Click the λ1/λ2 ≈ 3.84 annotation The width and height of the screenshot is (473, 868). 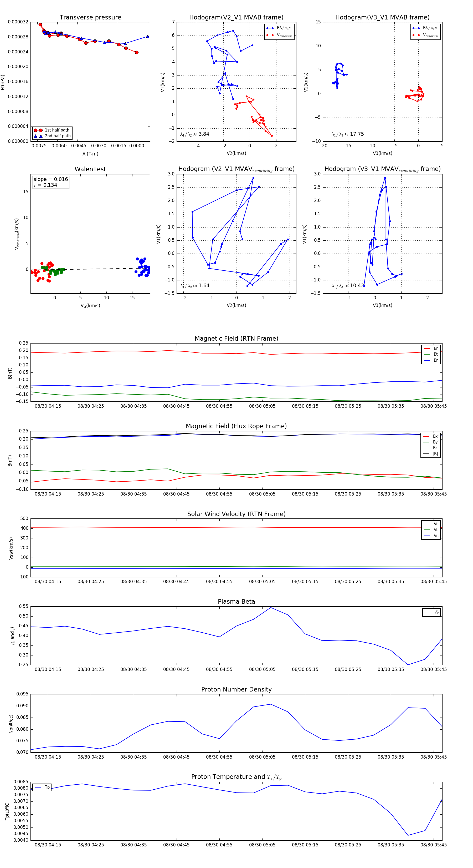[x=194, y=134]
